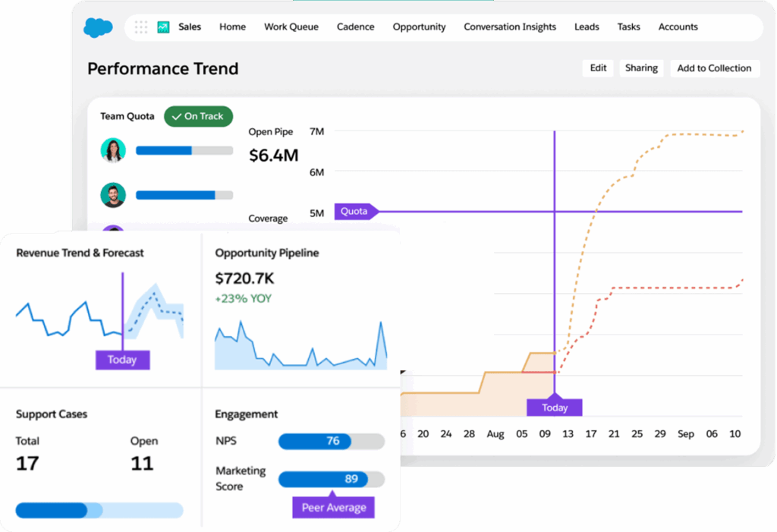Click the Marketing Score bar showing 89
This screenshot has height=532, width=777.
(332, 479)
